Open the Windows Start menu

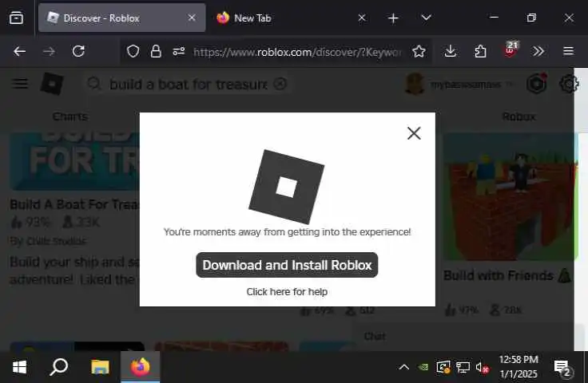click(19, 367)
